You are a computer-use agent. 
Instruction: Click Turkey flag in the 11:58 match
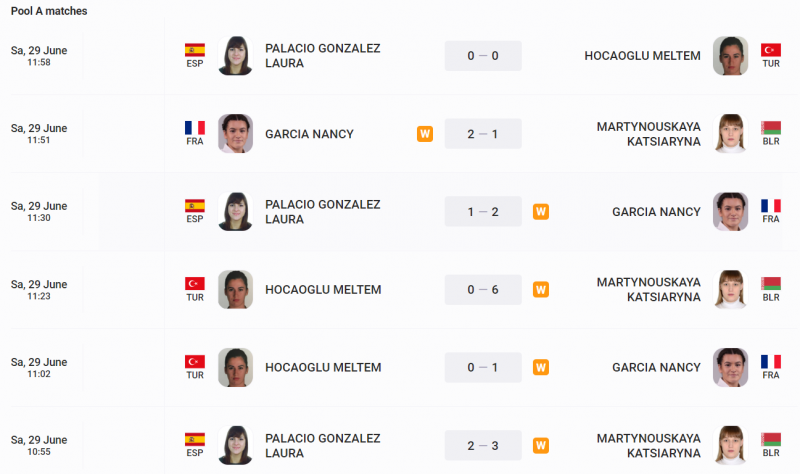coord(770,49)
